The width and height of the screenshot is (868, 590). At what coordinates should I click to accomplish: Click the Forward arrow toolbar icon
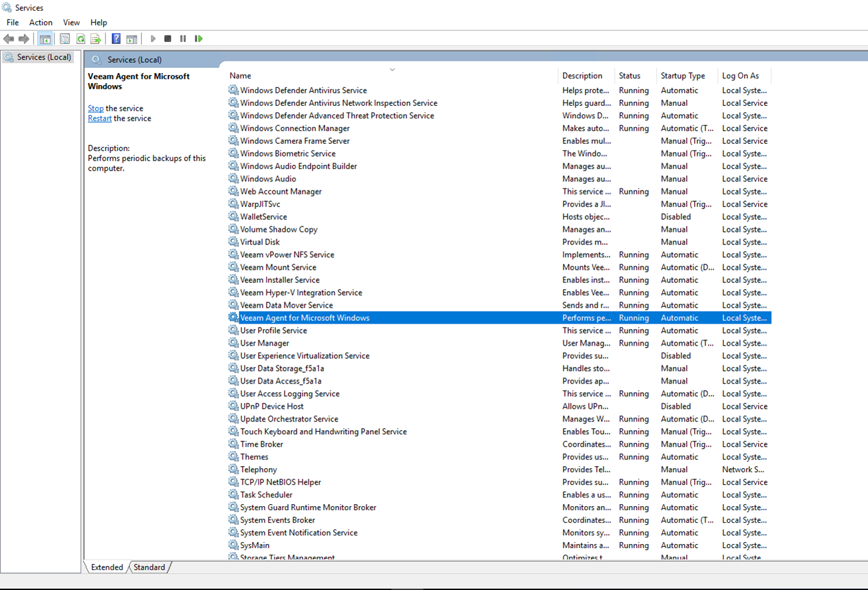point(24,39)
